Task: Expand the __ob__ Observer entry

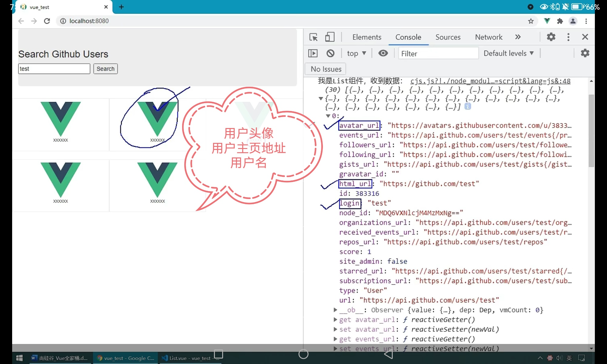Action: (x=335, y=310)
